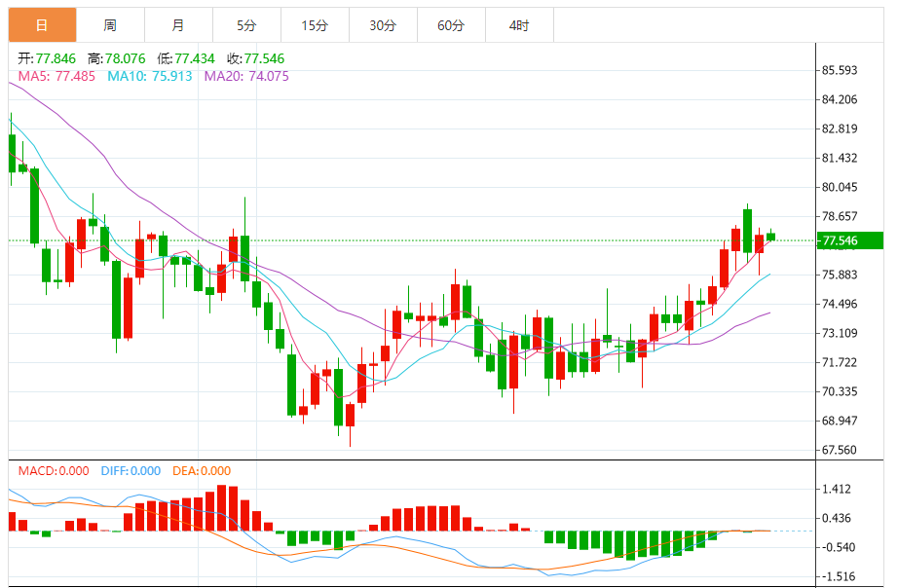Click the 84.206 price axis label
The image size is (898, 588).
point(840,99)
